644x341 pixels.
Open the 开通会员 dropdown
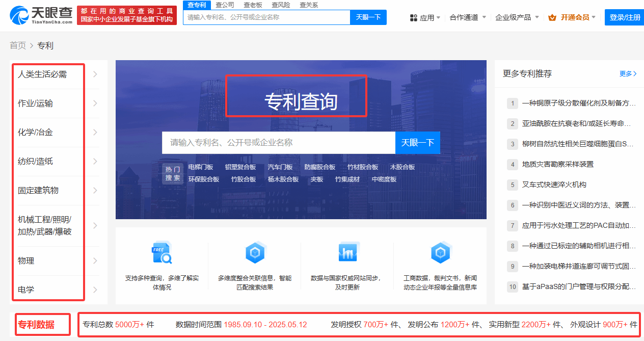click(x=579, y=17)
